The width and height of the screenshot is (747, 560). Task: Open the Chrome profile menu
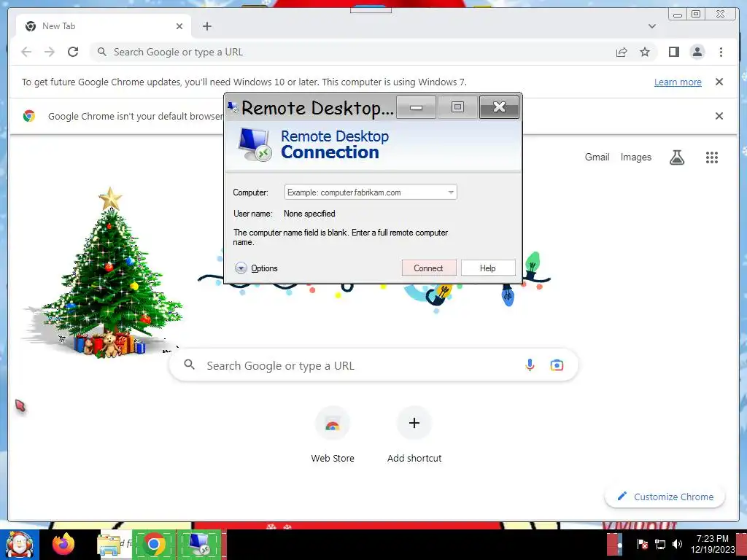click(697, 52)
